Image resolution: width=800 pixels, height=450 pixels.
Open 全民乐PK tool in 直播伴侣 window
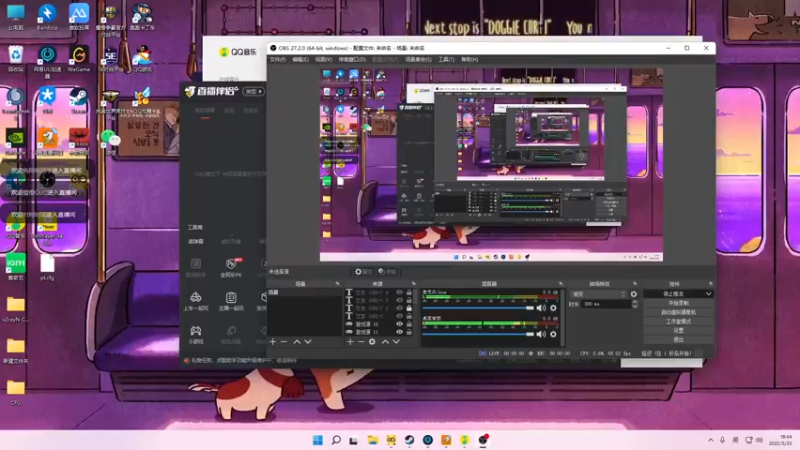(231, 267)
